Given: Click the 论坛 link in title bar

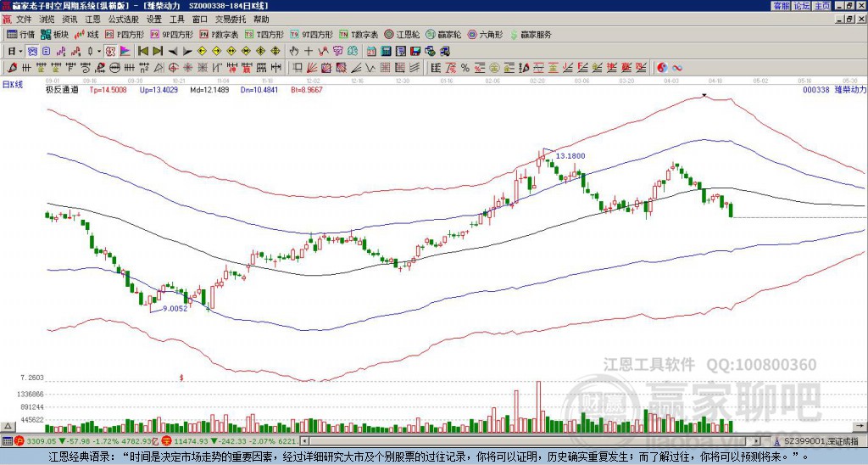Looking at the screenshot, I should click(801, 6).
